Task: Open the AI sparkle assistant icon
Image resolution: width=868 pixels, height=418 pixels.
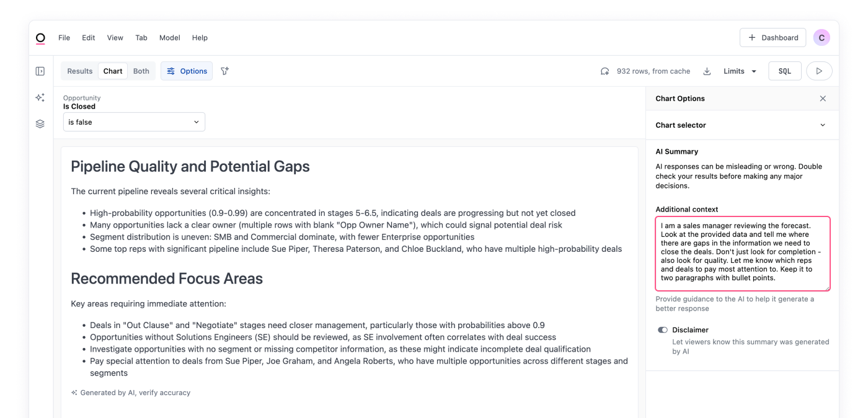Action: [40, 97]
